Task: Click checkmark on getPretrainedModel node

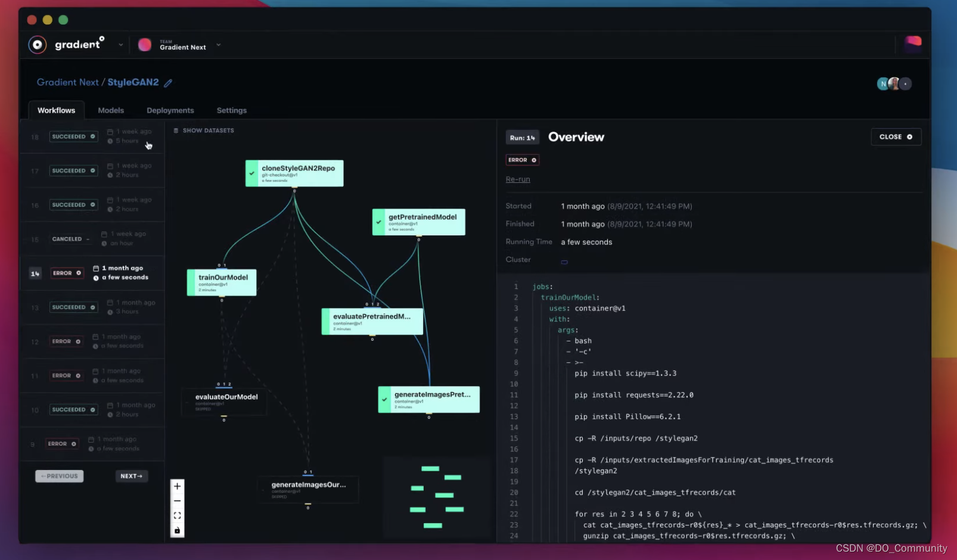Action: pyautogui.click(x=378, y=222)
